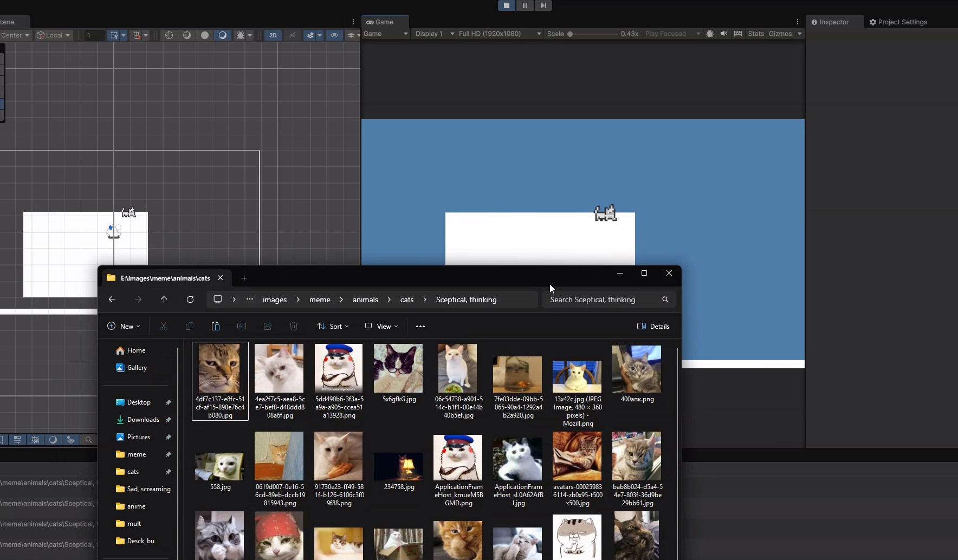Toggle 2D view mode in Scene

pyautogui.click(x=273, y=35)
